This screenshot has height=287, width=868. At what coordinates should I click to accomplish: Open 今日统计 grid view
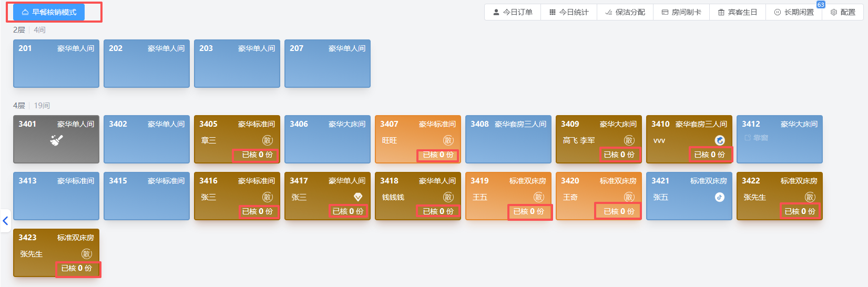point(569,12)
